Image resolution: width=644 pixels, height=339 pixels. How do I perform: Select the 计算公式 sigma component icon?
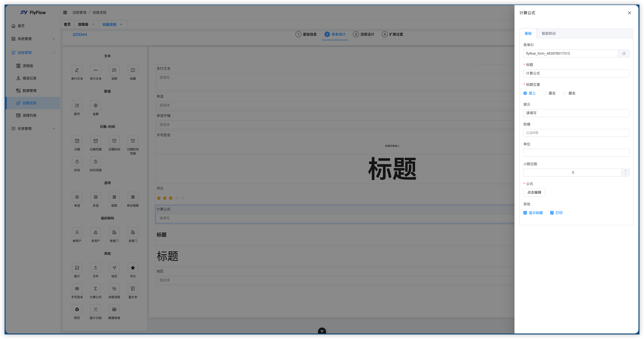click(x=96, y=288)
